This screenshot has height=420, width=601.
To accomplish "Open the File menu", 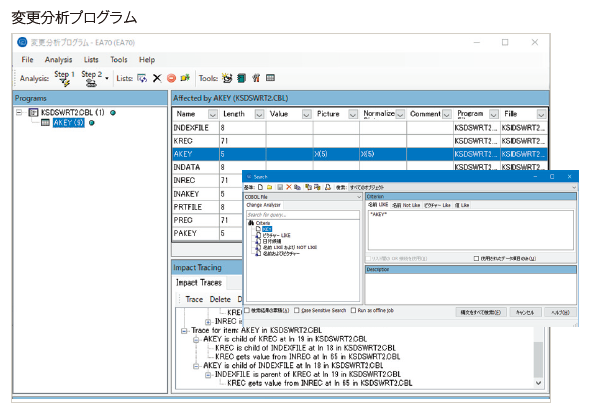I will (27, 59).
